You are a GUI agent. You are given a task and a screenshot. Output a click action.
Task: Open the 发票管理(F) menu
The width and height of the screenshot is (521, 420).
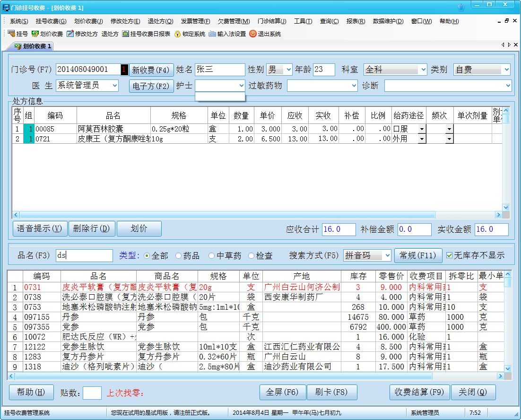pos(196,21)
